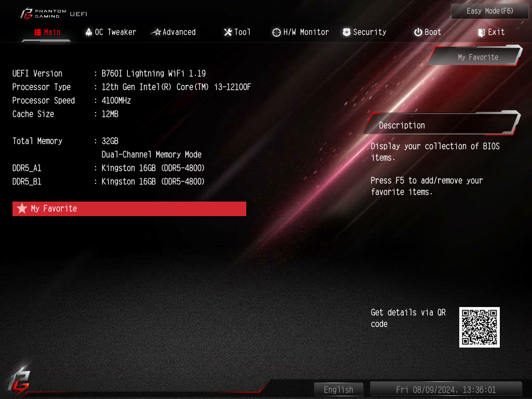The image size is (532, 399).
Task: Click the H/W Monitor crosshair icon
Action: 276,32
